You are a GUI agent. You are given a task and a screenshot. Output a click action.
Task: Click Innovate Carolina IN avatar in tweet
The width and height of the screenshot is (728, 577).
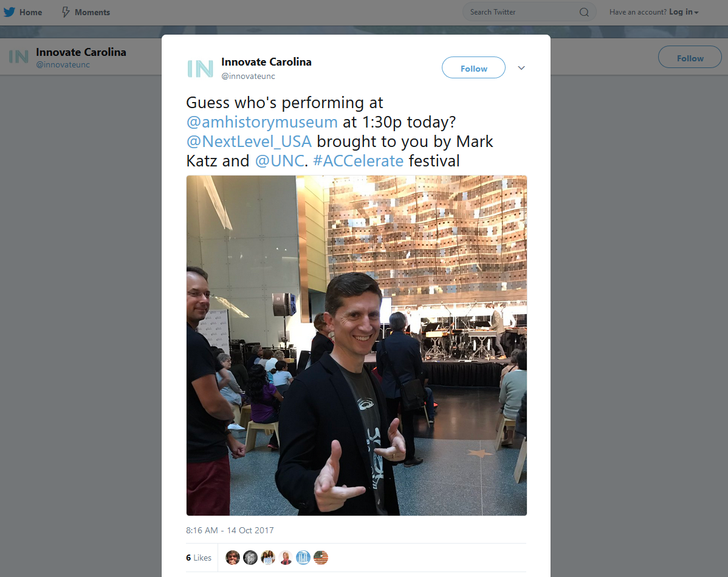200,69
